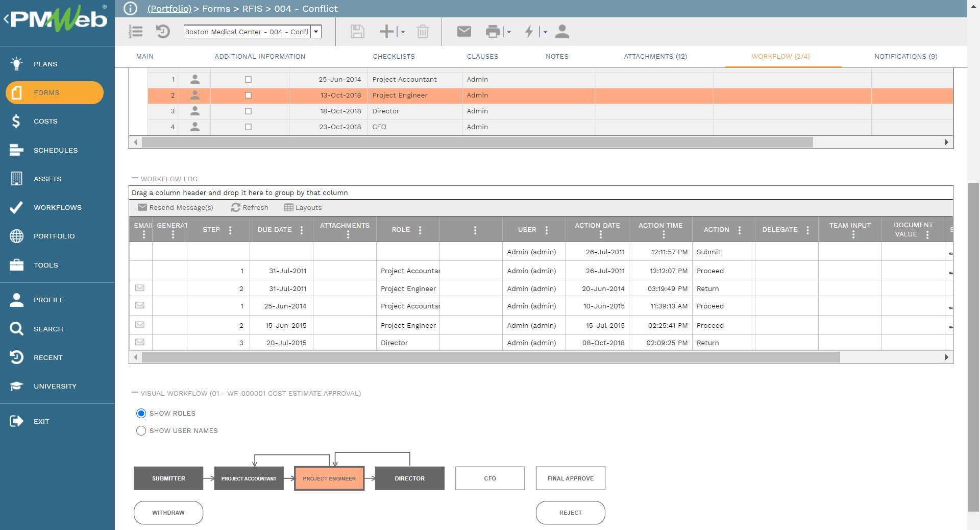This screenshot has height=530, width=980.
Task: Click the email/notify icon in the toolbar
Action: 463,31
